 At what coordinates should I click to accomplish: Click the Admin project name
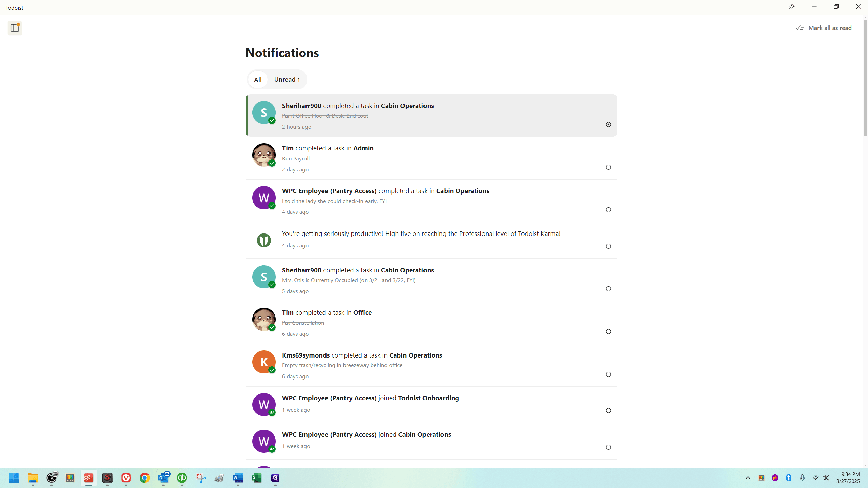tap(363, 148)
